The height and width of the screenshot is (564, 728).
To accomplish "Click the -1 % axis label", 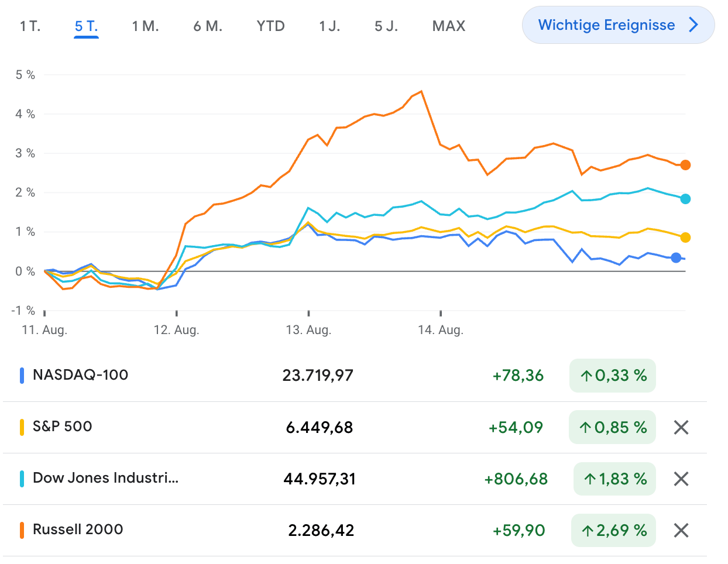I will 23,311.
